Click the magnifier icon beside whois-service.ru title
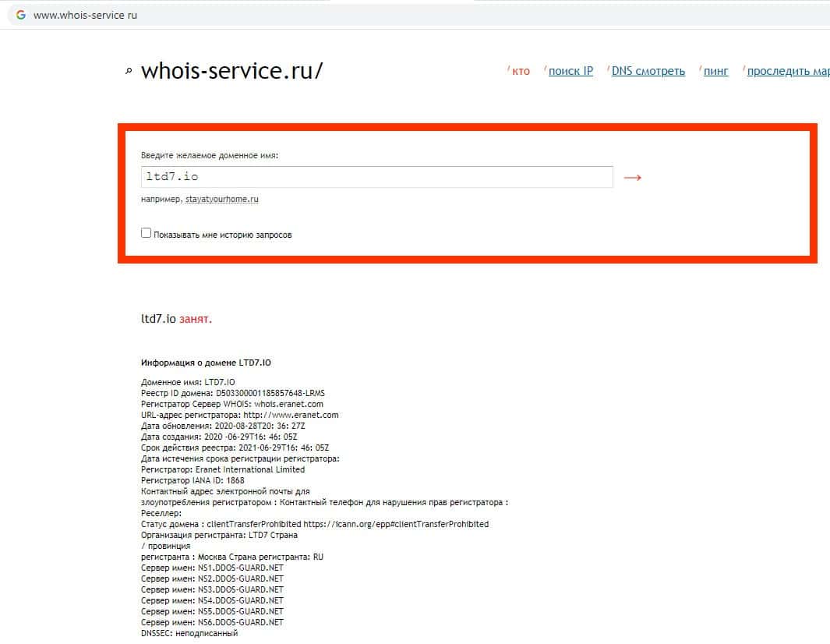The width and height of the screenshot is (830, 644). (x=129, y=71)
